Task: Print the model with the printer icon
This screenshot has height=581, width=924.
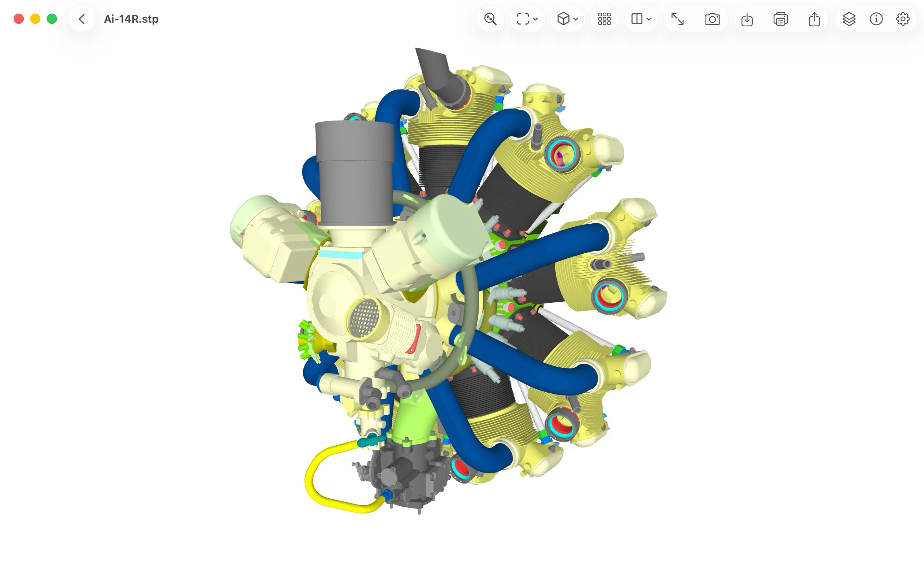Action: coord(780,19)
